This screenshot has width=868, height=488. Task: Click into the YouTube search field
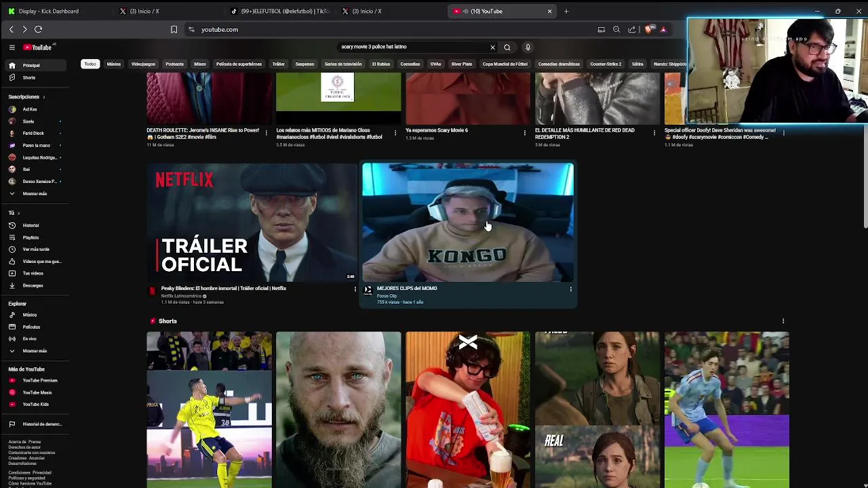[412, 47]
